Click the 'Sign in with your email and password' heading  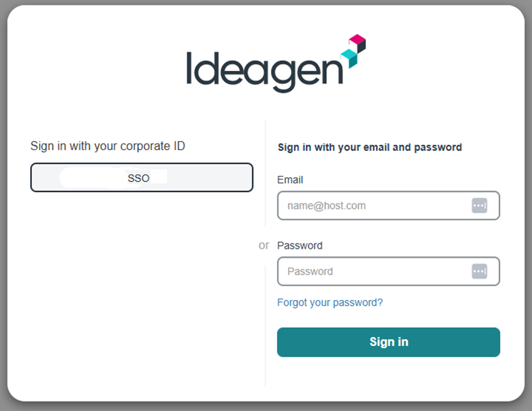[x=369, y=147]
